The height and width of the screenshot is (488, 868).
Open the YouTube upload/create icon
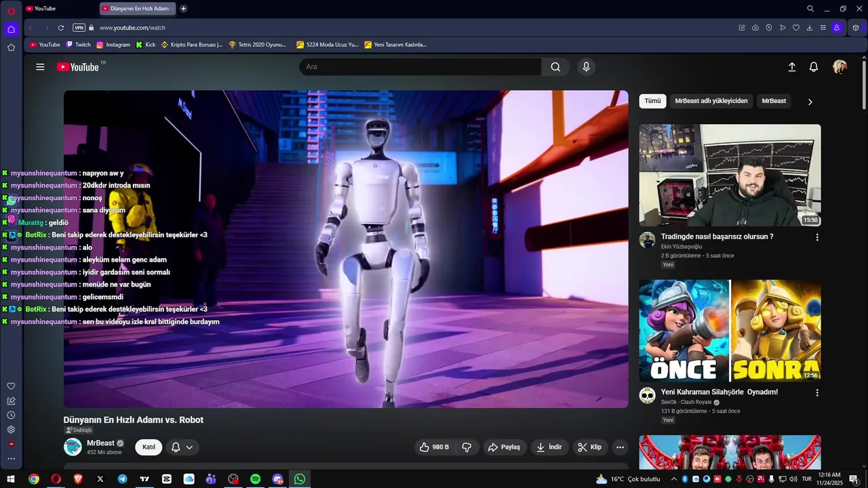pyautogui.click(x=791, y=67)
